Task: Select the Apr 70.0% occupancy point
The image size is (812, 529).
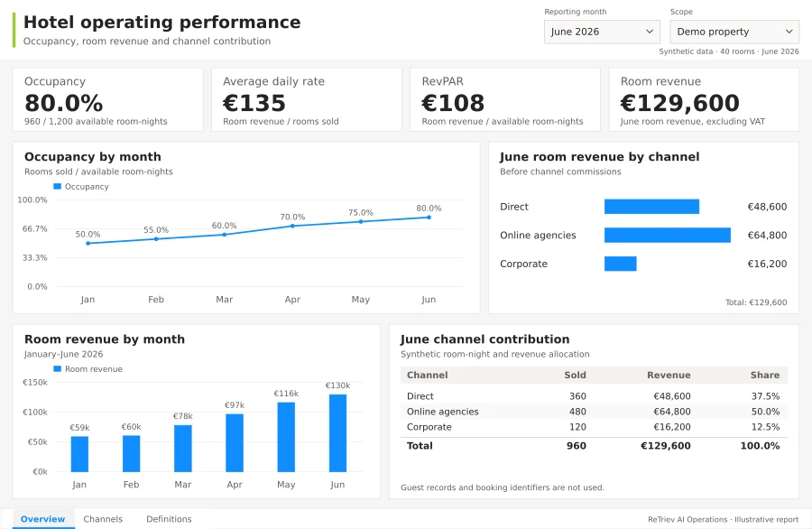Action: click(292, 226)
